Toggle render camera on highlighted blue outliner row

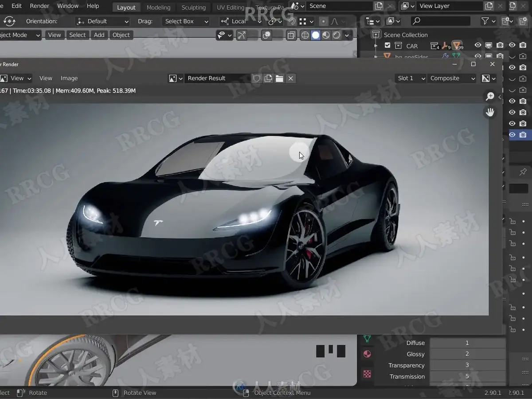pos(523,135)
